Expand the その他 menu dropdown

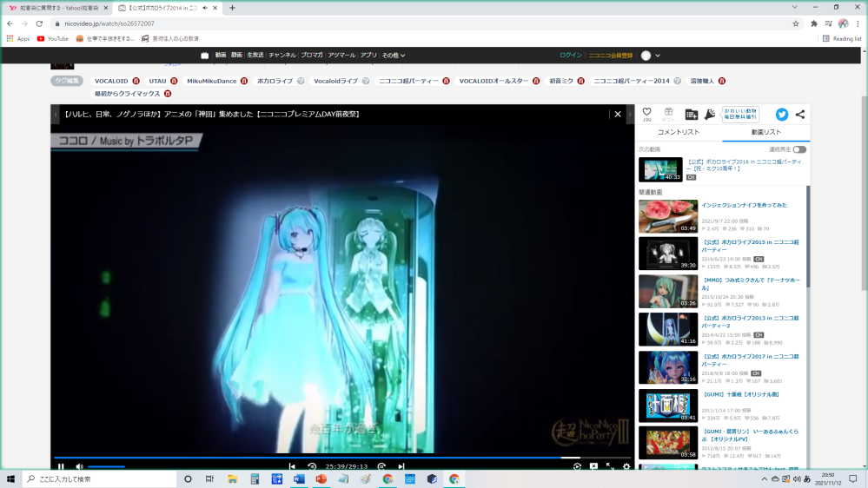pyautogui.click(x=394, y=56)
